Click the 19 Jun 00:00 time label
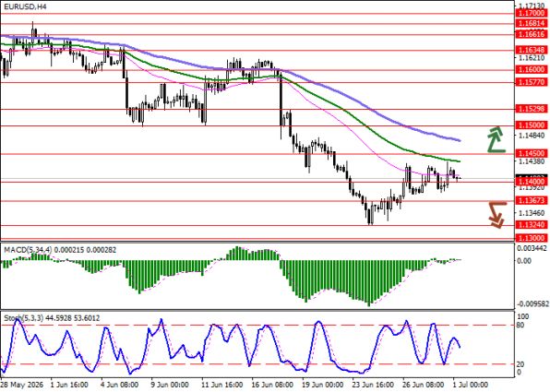 pos(323,385)
